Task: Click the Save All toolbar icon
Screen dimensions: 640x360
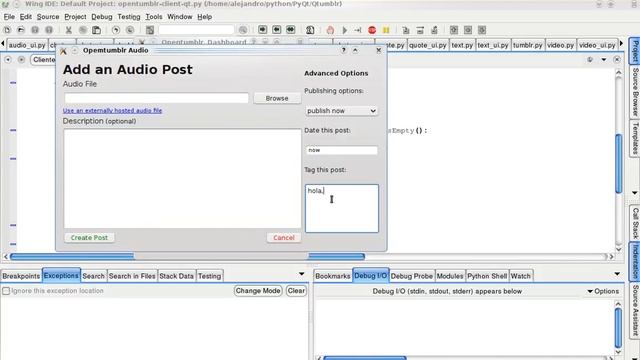Action: (49, 30)
